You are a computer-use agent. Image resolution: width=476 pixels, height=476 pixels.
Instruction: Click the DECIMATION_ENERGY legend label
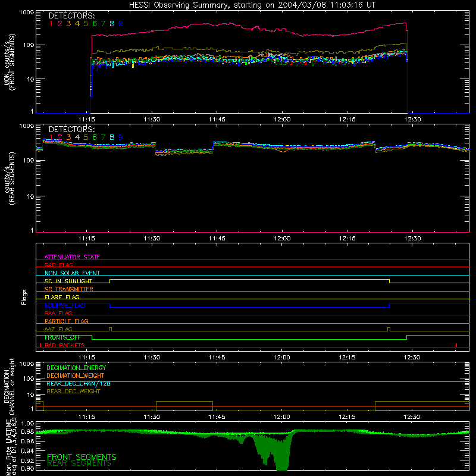(76, 368)
